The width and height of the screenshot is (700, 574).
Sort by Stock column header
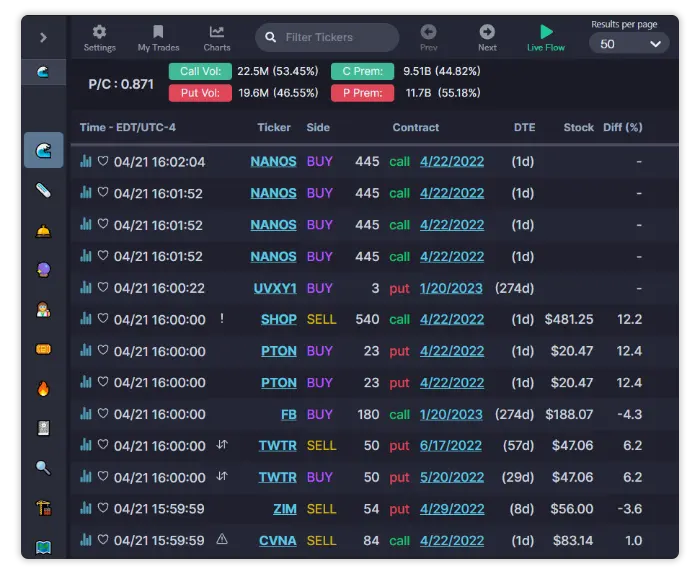(579, 128)
